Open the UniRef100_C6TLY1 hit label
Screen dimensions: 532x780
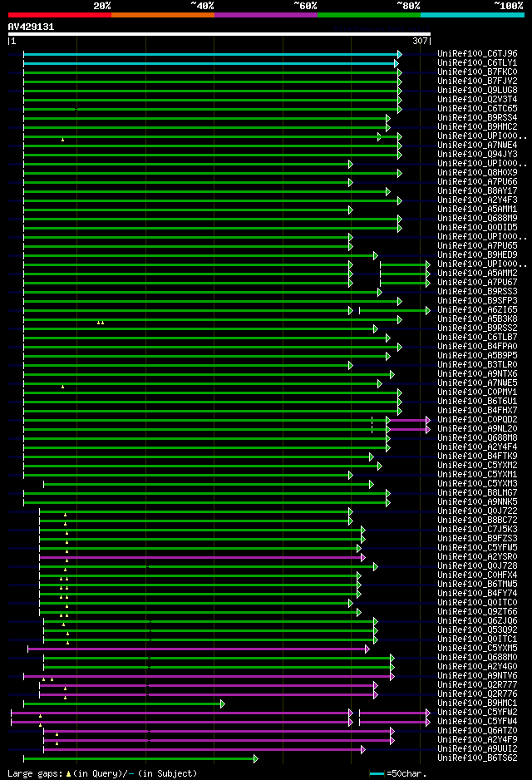(477, 62)
